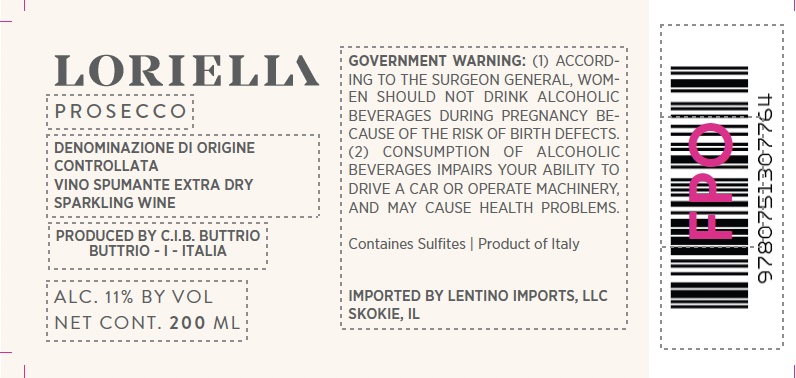Select the BUTTRIO - I - ITALIA line
Screen dimensions: 796x378
coord(158,251)
